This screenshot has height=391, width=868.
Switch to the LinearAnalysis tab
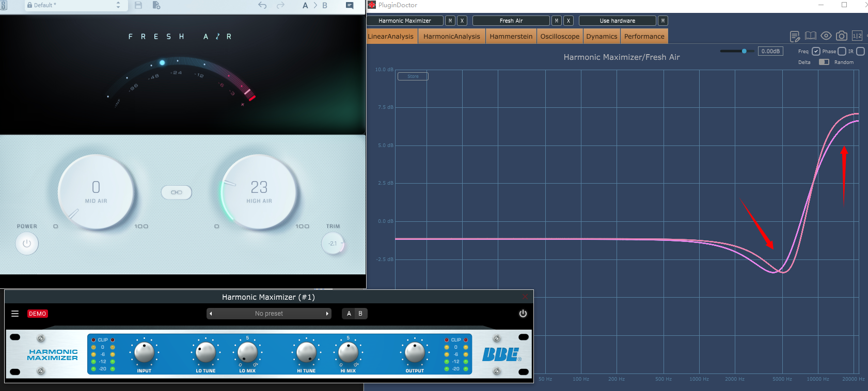point(391,36)
